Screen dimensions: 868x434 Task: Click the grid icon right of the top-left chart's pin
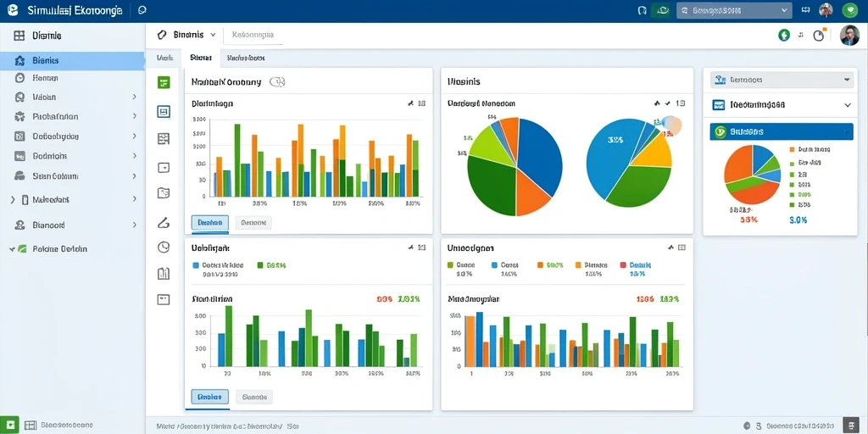pos(422,103)
